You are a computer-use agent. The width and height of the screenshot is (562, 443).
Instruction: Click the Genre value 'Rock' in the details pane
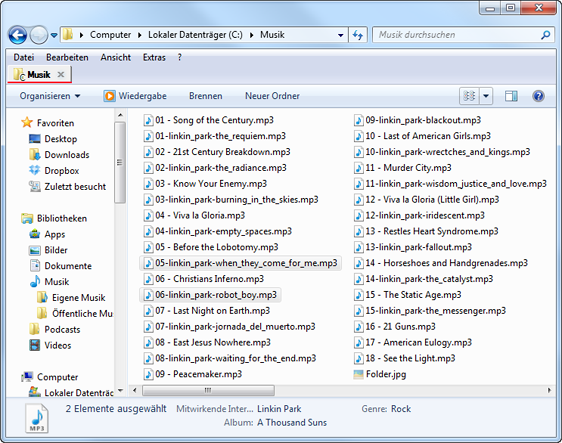coord(401,409)
